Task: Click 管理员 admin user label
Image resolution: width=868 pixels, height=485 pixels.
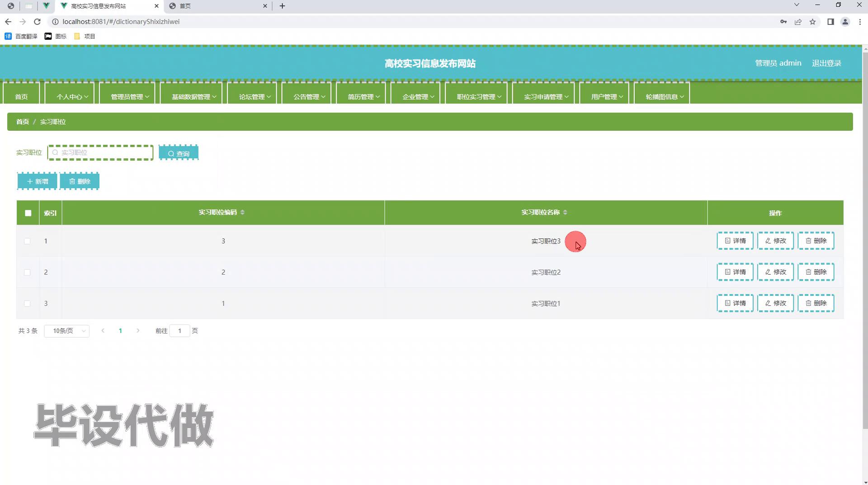Action: (x=778, y=63)
